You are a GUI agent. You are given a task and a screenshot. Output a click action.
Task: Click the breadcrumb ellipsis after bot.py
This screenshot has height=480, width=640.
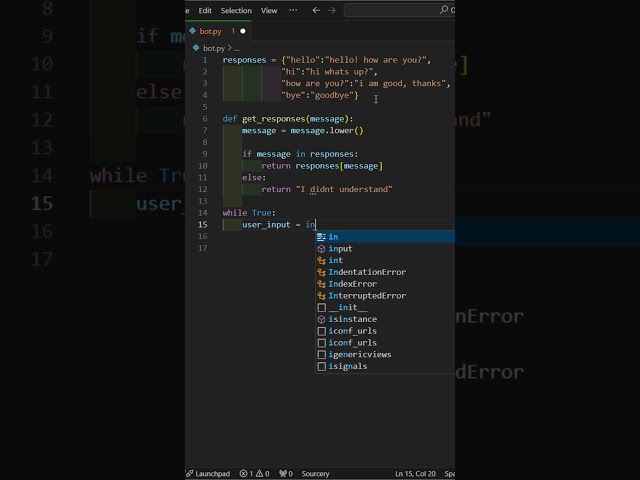237,48
